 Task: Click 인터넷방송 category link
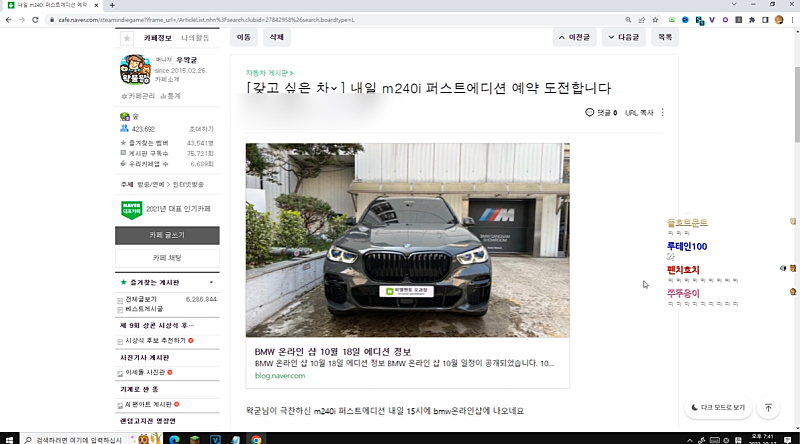coord(188,185)
